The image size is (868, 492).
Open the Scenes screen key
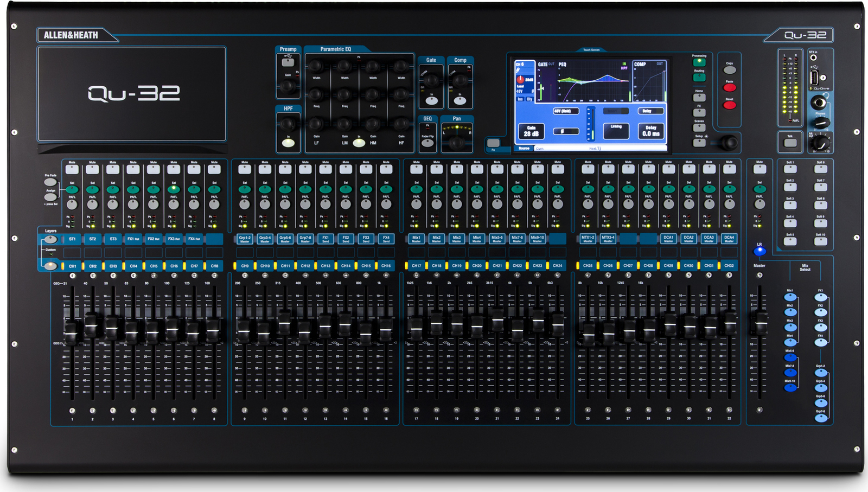point(699,127)
